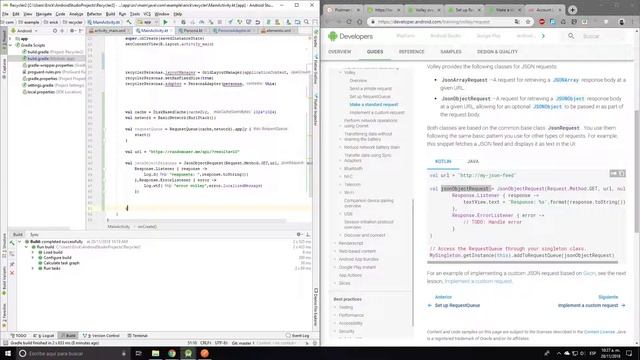
Task: Run the app with the green play button
Action: [x=165, y=22]
